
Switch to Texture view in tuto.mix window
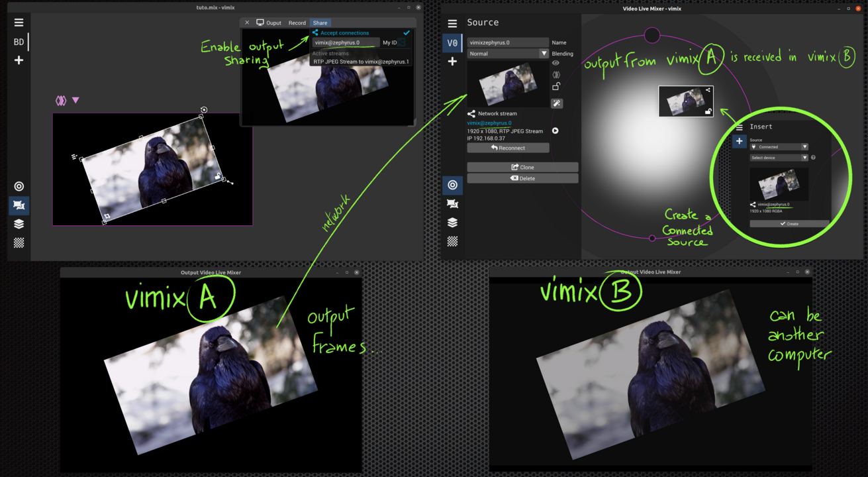tap(19, 243)
